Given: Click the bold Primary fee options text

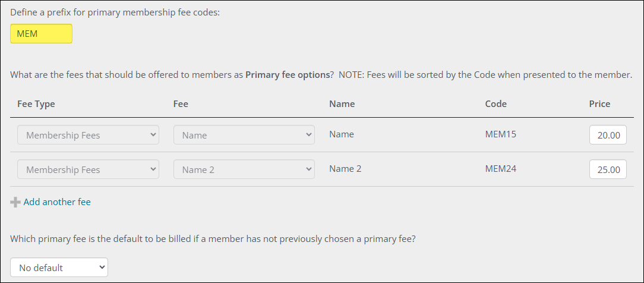Looking at the screenshot, I should 288,76.
